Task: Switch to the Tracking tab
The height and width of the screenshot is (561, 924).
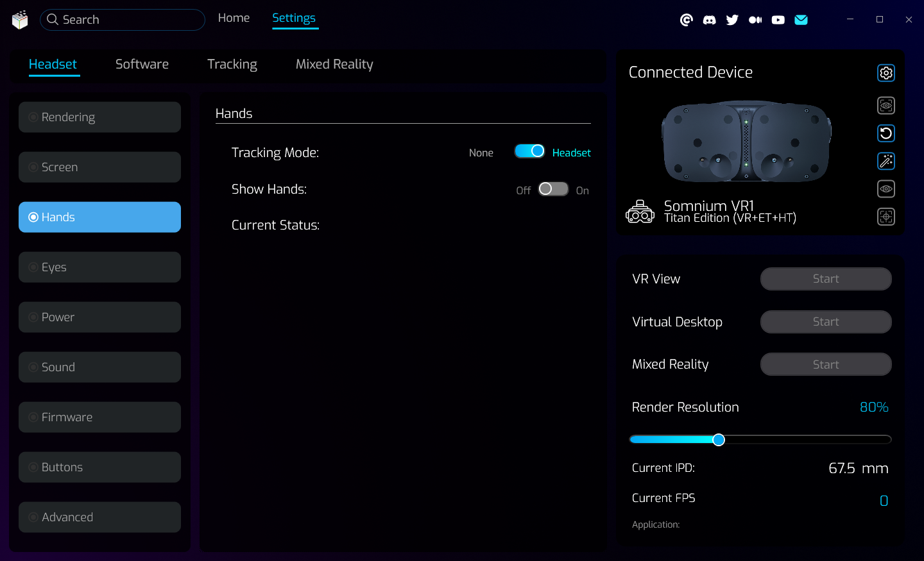Action: click(232, 64)
